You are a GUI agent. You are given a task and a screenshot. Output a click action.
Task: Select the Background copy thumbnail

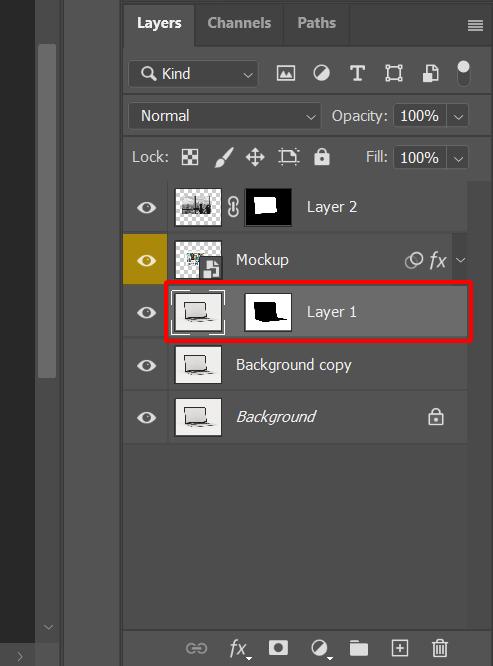point(198,365)
